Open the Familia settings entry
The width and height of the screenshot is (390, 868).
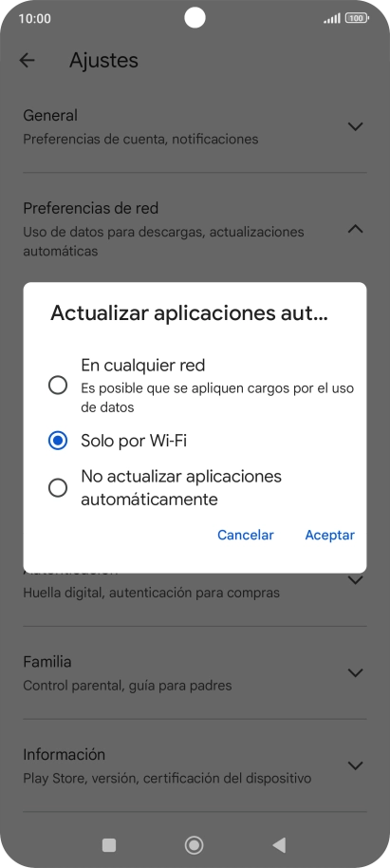tap(195, 673)
